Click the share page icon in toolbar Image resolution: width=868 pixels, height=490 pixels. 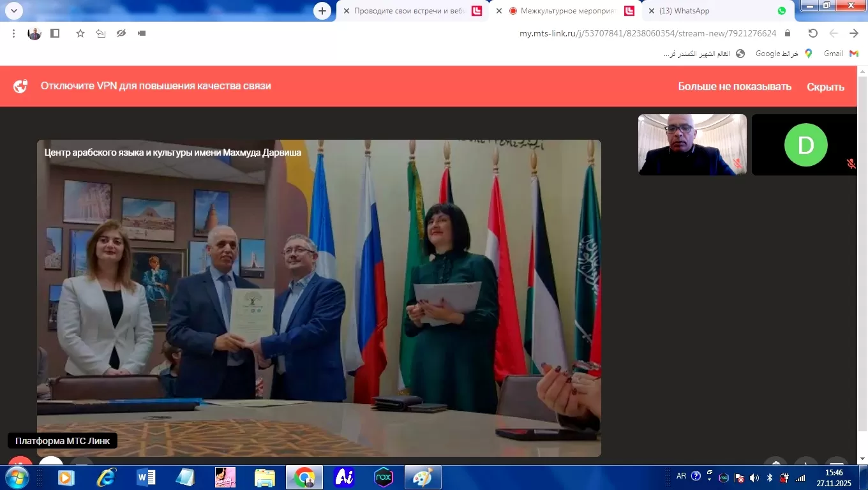point(100,33)
